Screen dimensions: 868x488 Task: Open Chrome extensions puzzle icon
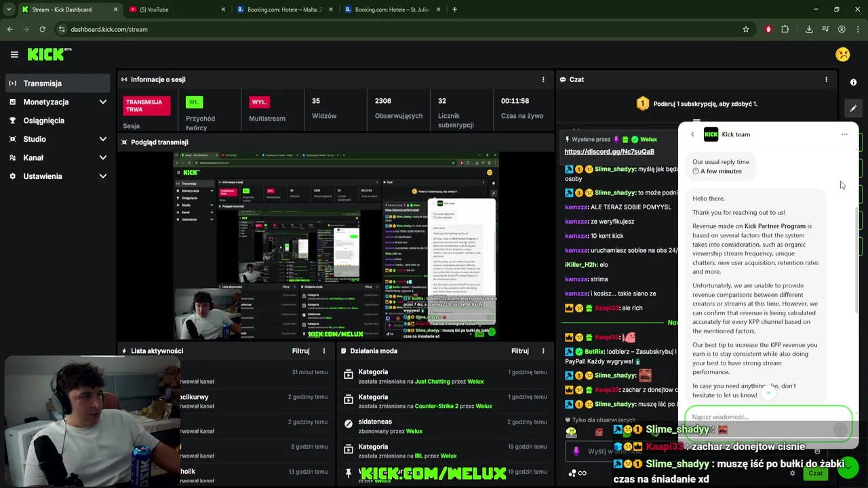pyautogui.click(x=785, y=29)
